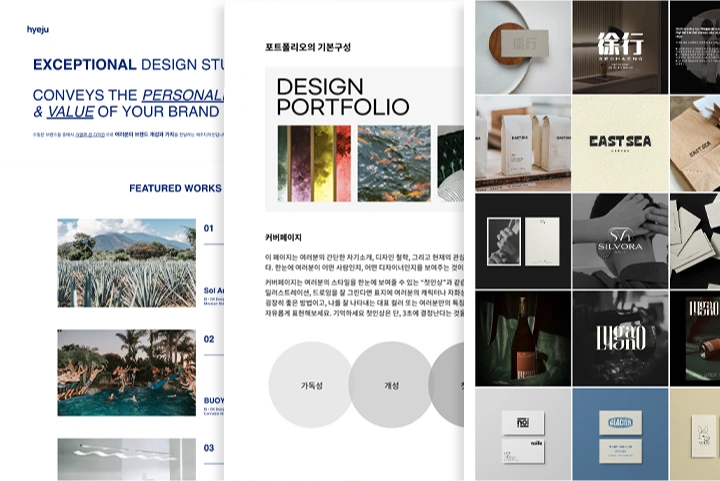Open the EAST SEA logo tile
Image resolution: width=720 pixels, height=481 pixels.
(620, 144)
